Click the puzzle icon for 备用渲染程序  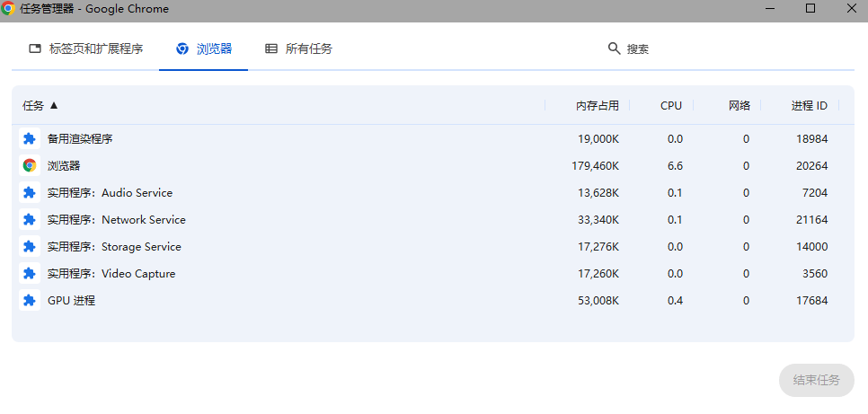click(x=30, y=139)
